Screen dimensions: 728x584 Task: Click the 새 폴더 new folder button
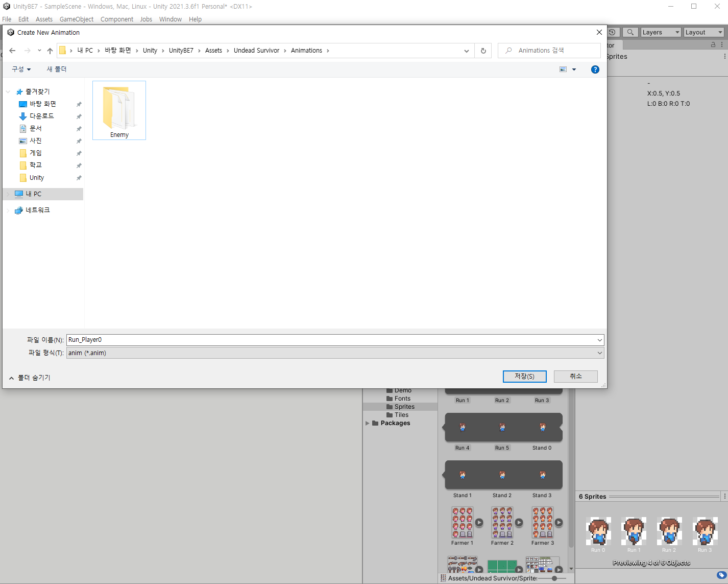click(57, 69)
